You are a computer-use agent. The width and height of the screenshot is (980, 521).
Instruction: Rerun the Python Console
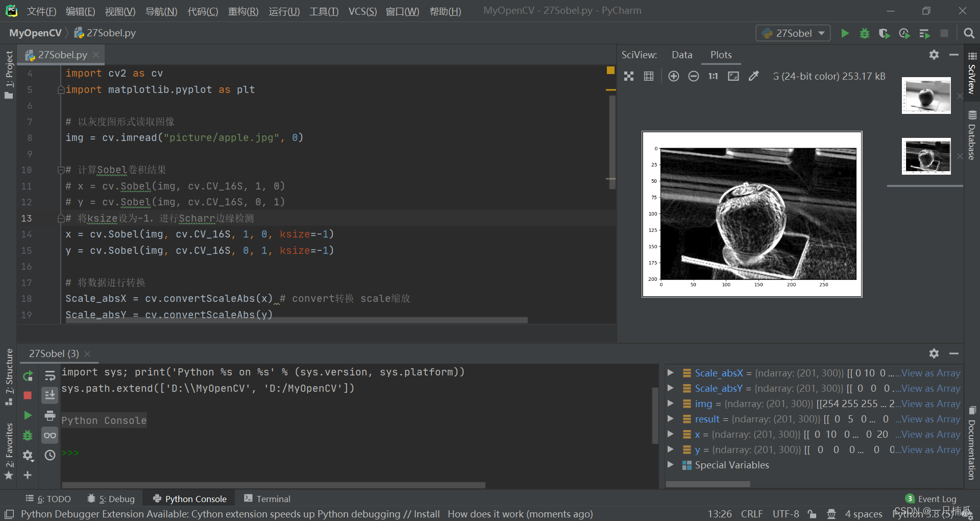pyautogui.click(x=28, y=376)
